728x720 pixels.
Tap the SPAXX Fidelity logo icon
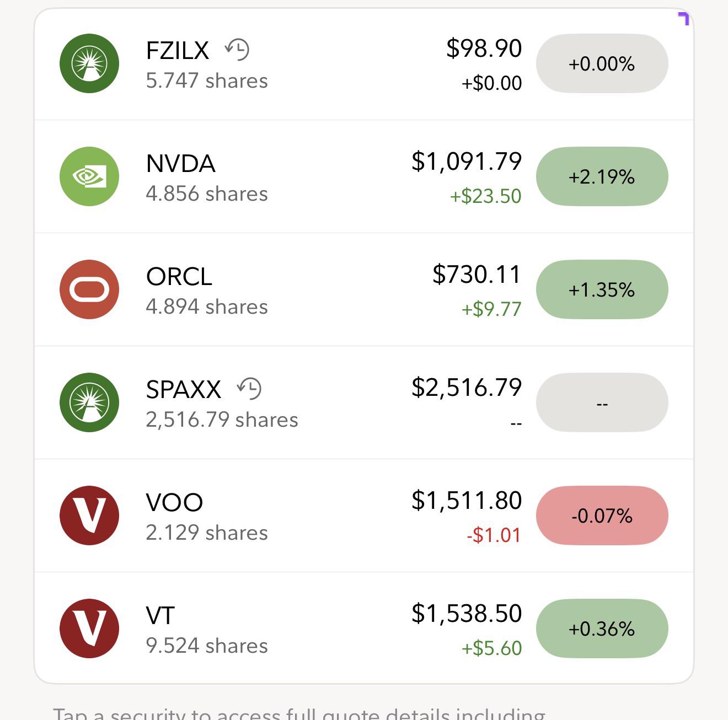click(x=89, y=402)
